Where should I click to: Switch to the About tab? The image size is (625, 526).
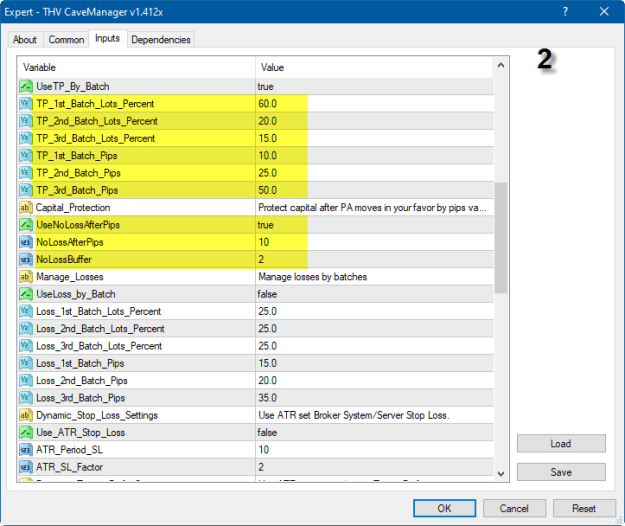click(x=25, y=39)
